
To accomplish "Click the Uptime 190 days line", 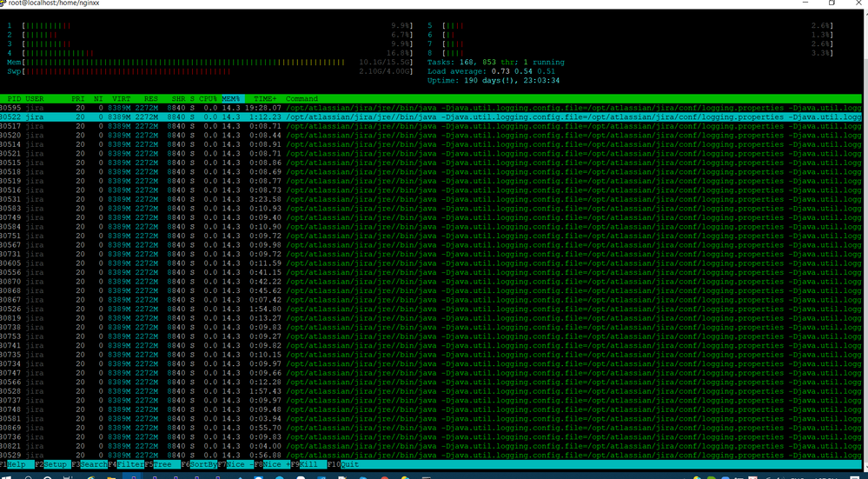I will (494, 80).
